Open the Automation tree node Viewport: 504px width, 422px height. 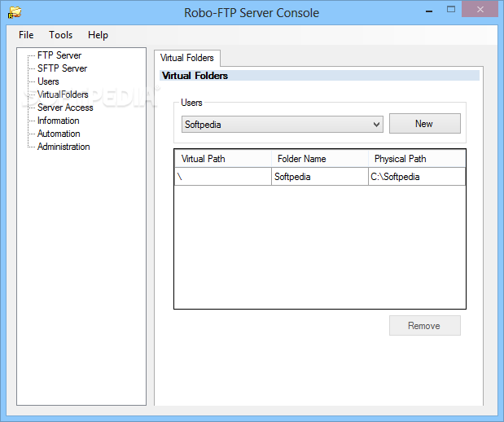click(x=59, y=134)
